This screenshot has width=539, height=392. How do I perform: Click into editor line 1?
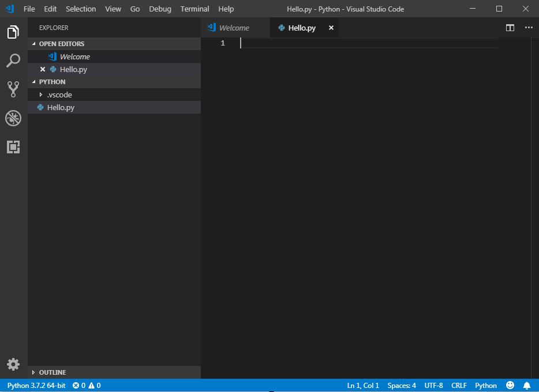click(368, 43)
